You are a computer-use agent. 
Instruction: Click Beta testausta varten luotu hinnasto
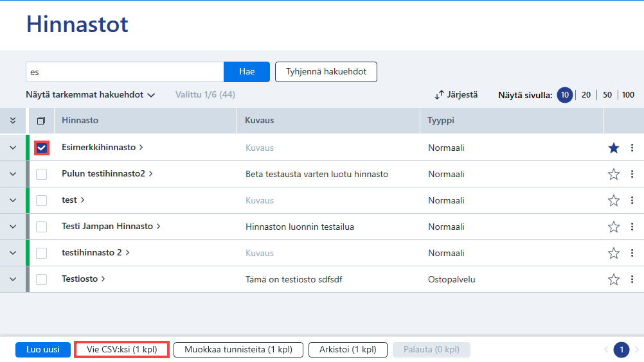pos(317,174)
